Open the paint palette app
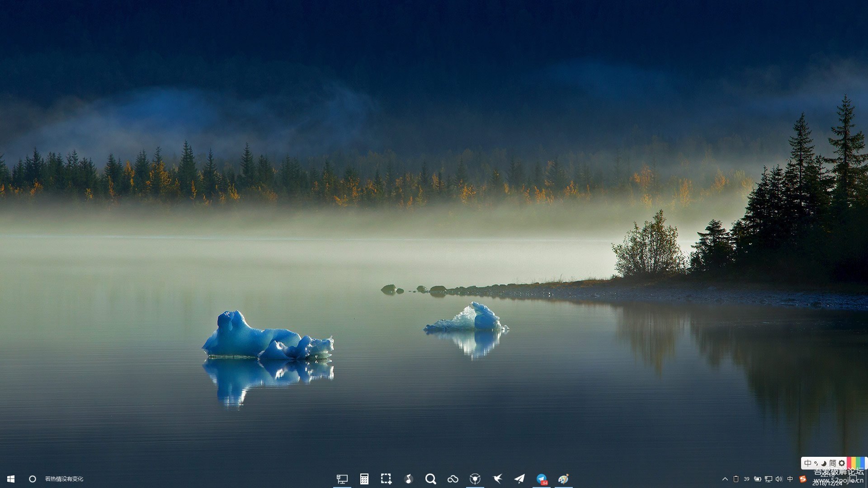Image resolution: width=868 pixels, height=488 pixels. [x=563, y=479]
